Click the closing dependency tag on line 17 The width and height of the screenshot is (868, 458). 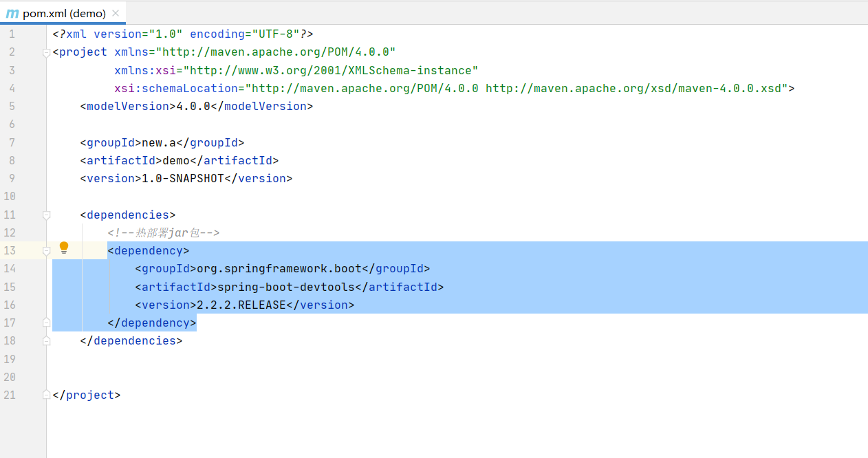point(152,323)
